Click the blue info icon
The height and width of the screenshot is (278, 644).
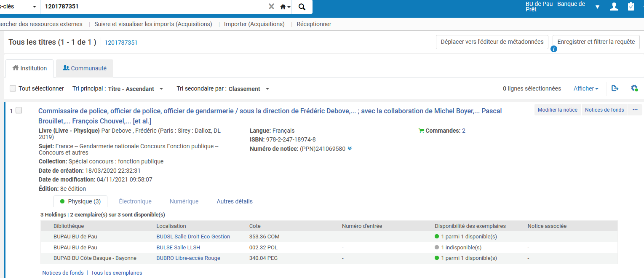(554, 49)
